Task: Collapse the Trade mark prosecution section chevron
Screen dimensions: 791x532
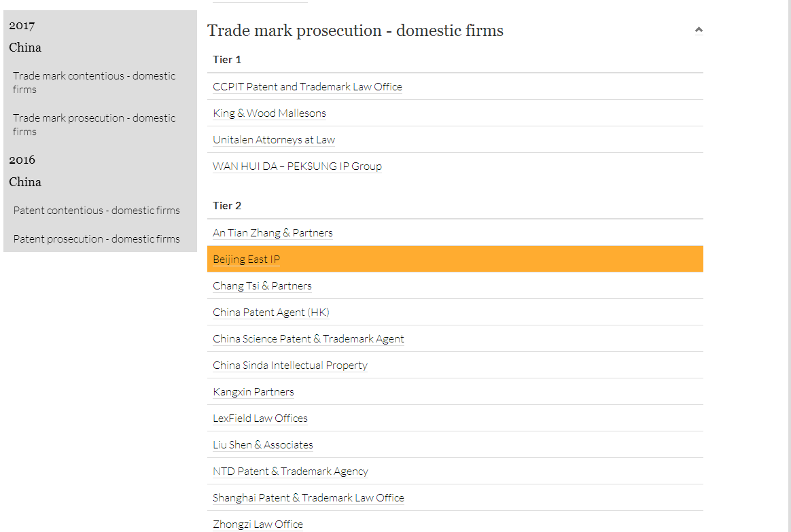Action: coord(699,31)
